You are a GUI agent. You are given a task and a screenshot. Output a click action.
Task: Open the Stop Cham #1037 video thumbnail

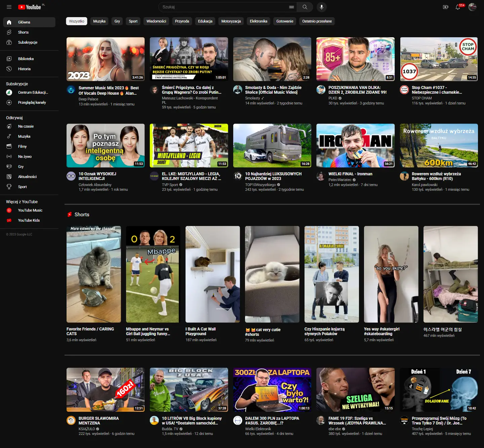pyautogui.click(x=439, y=59)
